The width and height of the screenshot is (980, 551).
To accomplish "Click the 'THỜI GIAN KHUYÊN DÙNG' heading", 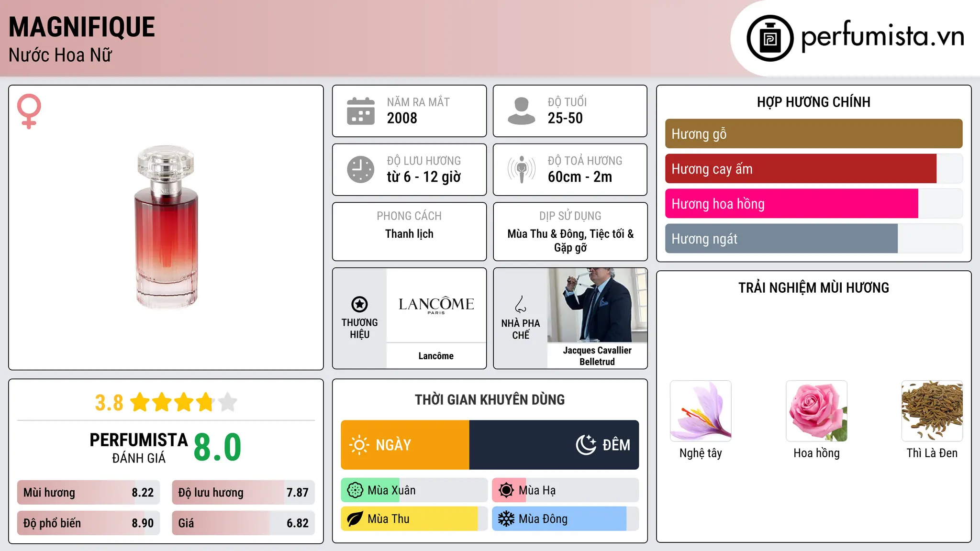I will (490, 399).
